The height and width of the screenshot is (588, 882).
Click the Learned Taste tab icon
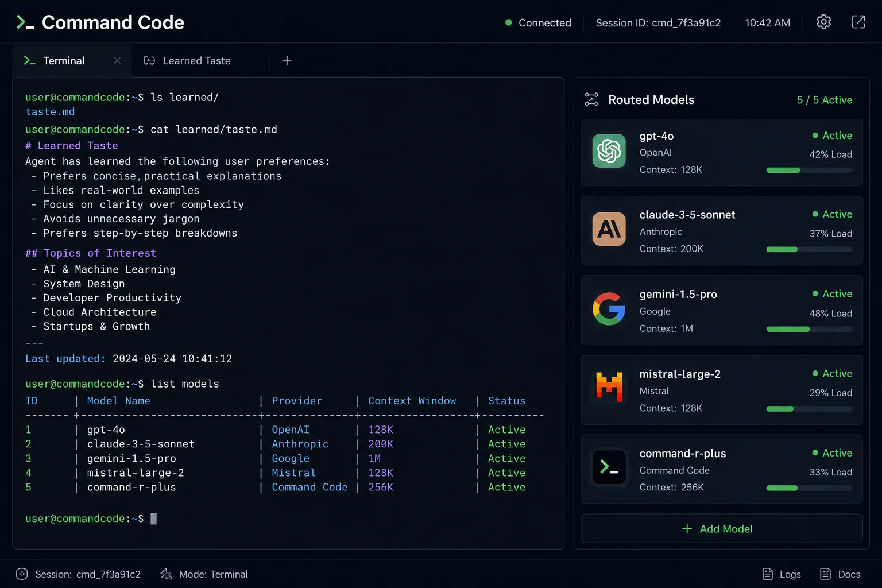(149, 60)
